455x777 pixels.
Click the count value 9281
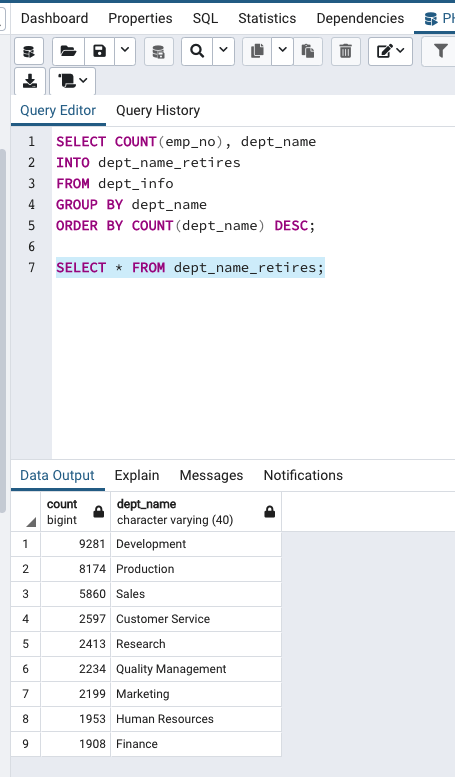click(75, 544)
